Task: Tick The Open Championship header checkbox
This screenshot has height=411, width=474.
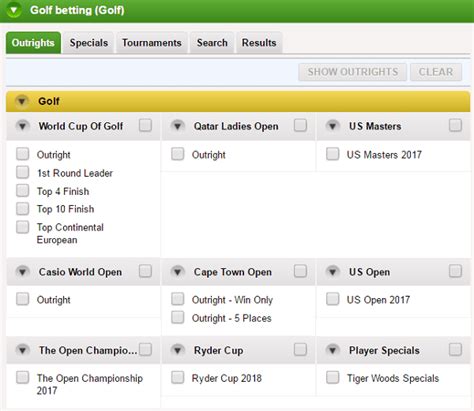Action: click(145, 350)
